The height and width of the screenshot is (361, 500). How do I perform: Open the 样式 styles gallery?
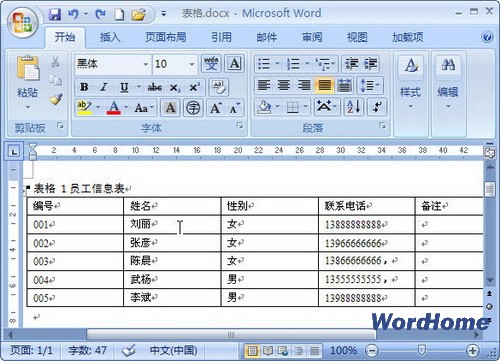411,82
